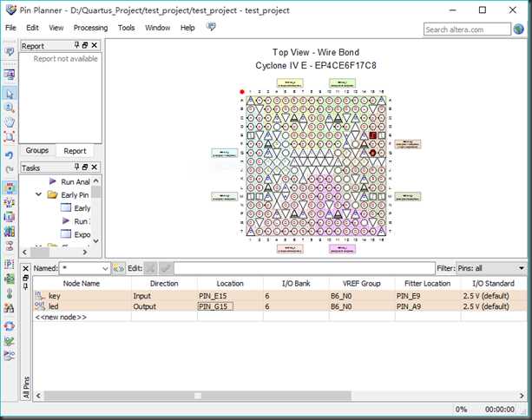Pin the Tasks panel
The height and width of the screenshot is (420, 532).
76,167
